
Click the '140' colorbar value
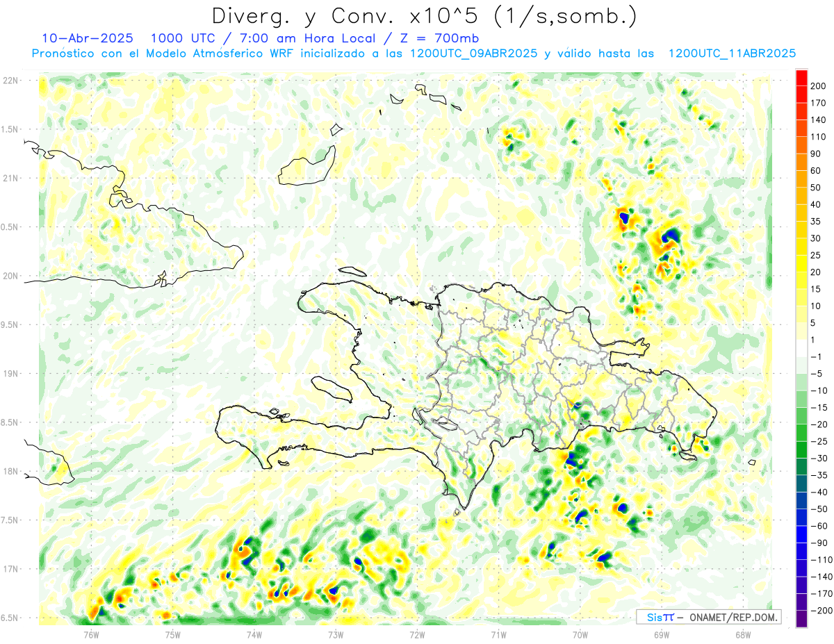coord(818,119)
